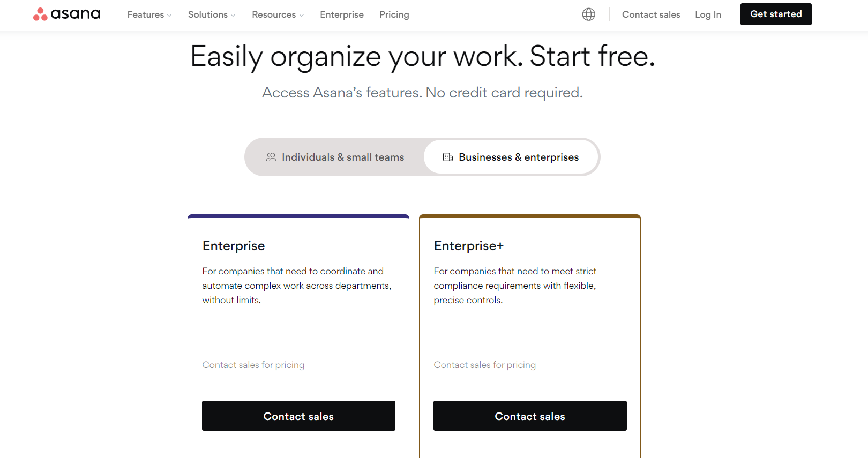The width and height of the screenshot is (868, 458).
Task: Click Contact sales button under Enterprise+ plan
Action: tap(530, 416)
